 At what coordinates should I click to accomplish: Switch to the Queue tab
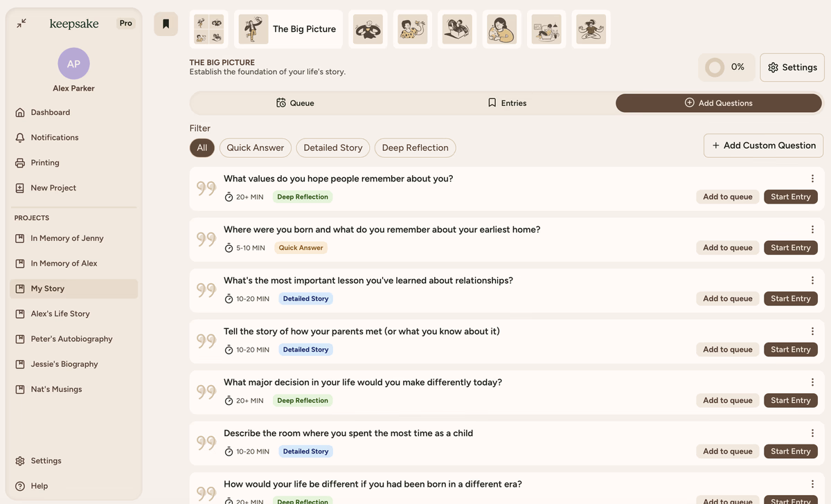(295, 103)
